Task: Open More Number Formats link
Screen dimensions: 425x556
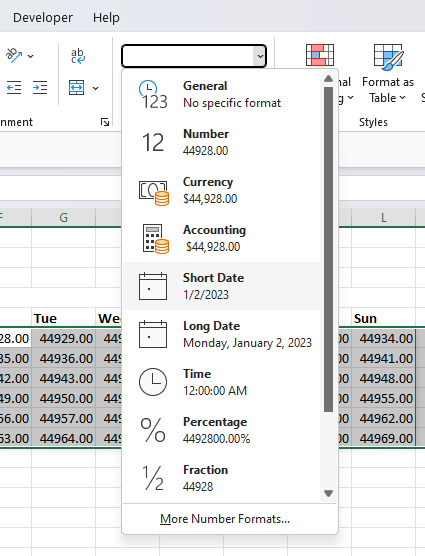Action: click(225, 519)
